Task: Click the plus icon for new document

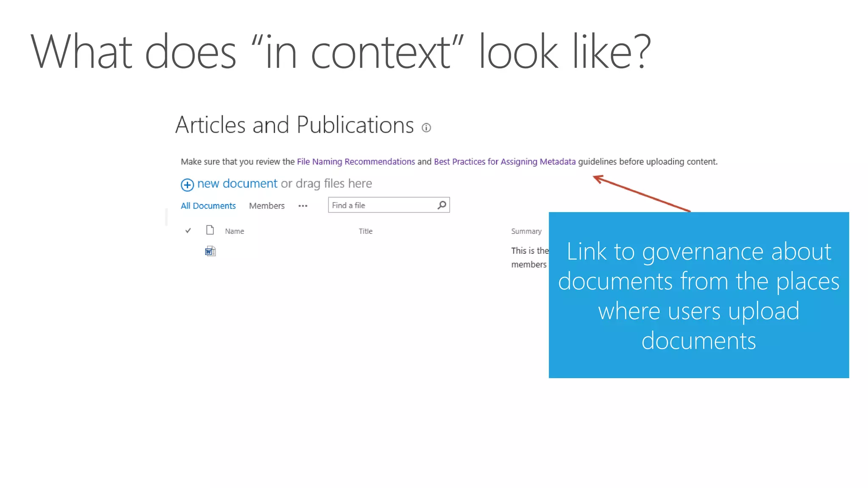Action: click(187, 185)
